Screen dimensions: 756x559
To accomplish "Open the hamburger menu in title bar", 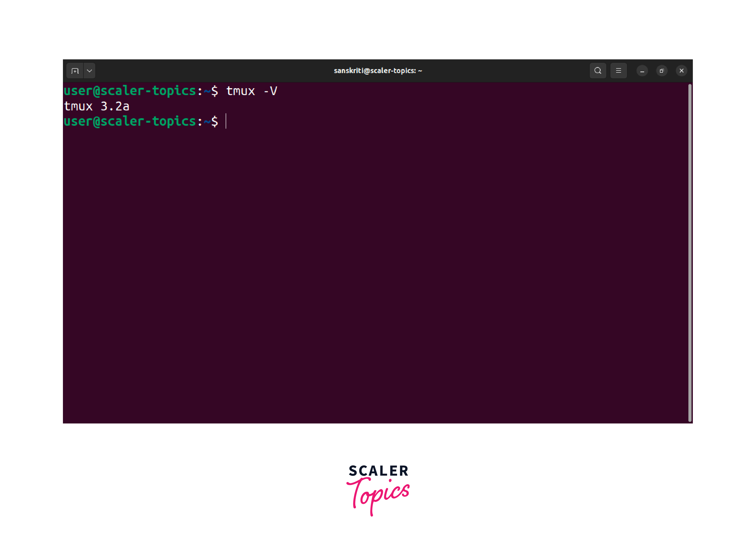I will coord(618,71).
